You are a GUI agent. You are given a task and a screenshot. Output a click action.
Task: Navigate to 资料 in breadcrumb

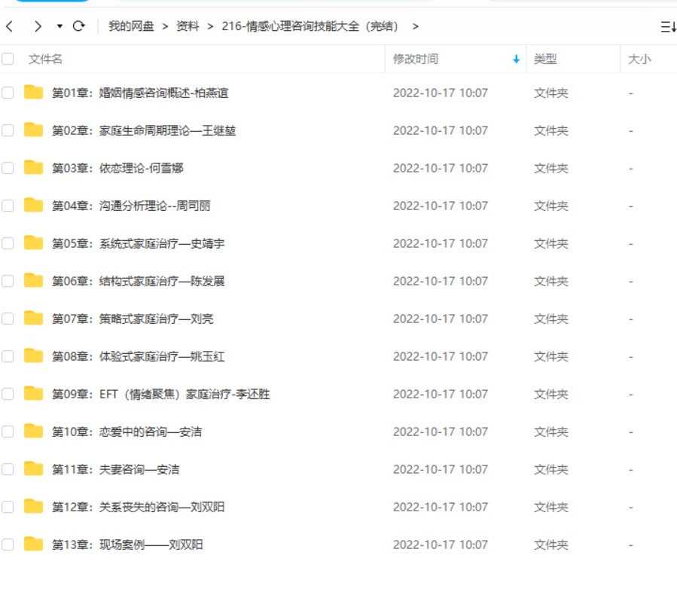[x=188, y=26]
